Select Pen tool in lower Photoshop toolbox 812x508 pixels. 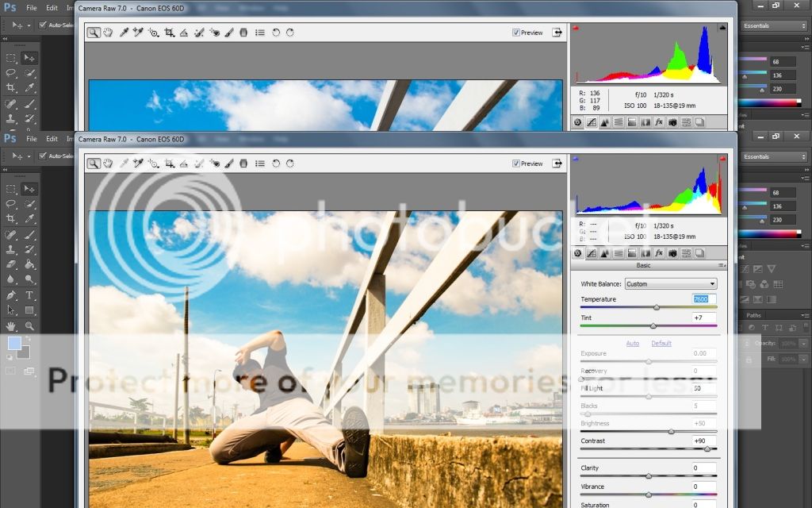[11, 295]
